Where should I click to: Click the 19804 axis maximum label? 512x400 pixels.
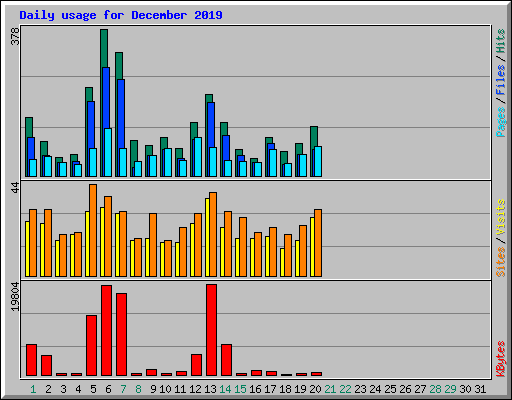[x=16, y=297]
